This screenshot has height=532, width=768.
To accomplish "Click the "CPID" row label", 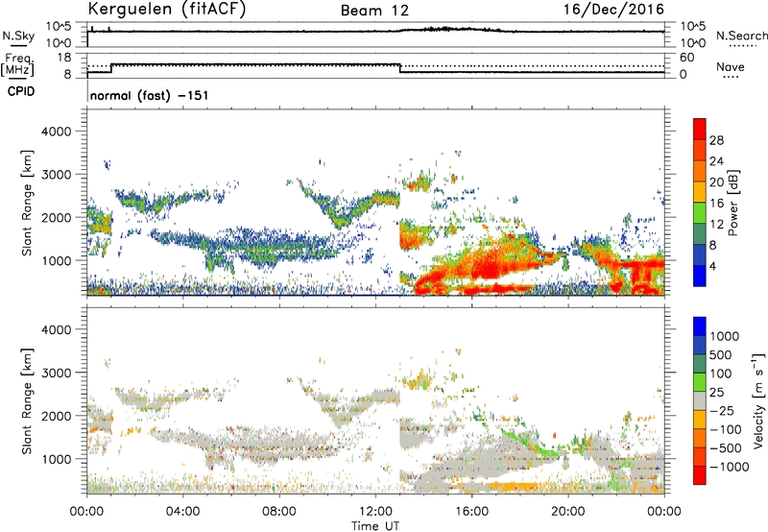I will (21, 91).
